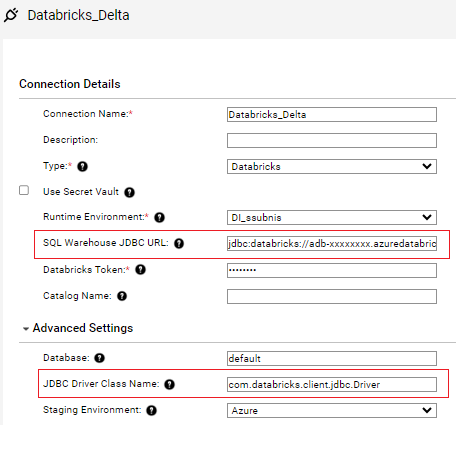Open help tooltip for Type field

(82, 166)
